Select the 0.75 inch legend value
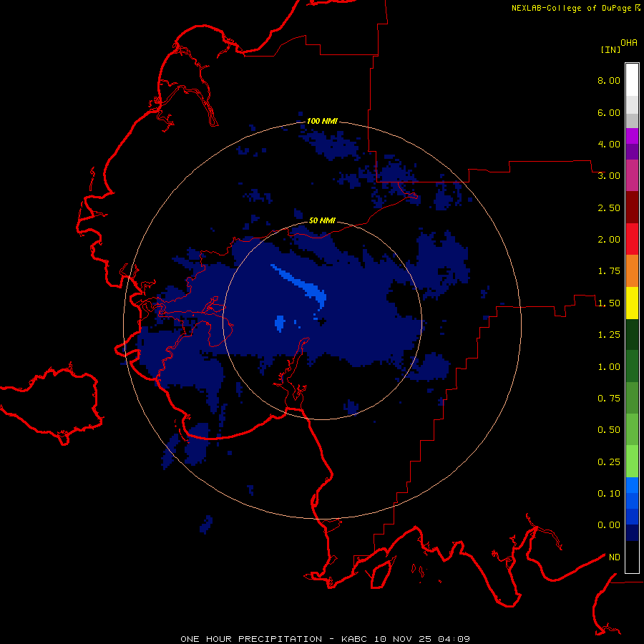644x644 pixels. pos(609,399)
